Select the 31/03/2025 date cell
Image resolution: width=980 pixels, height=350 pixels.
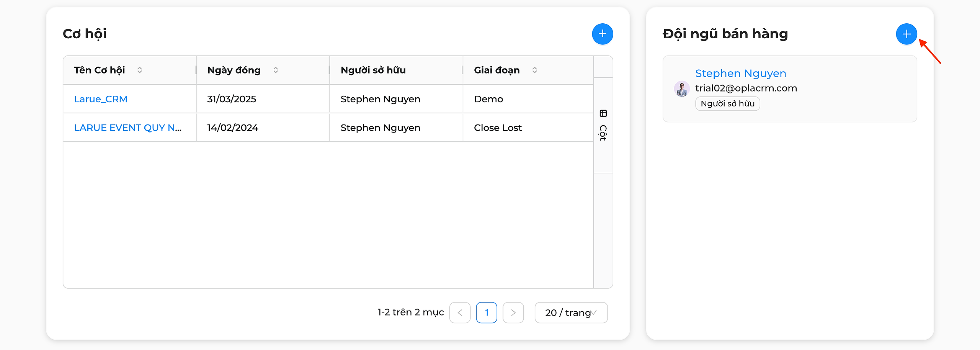click(x=263, y=99)
